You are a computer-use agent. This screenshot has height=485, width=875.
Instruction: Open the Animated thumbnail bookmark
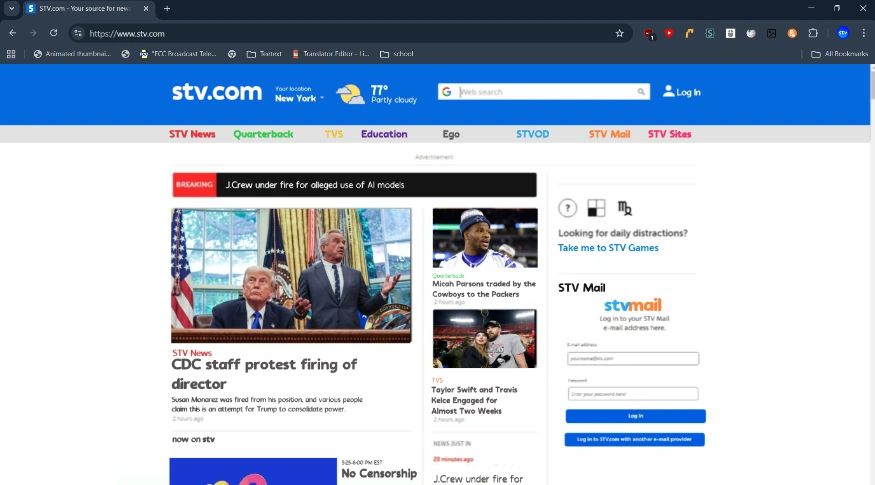tap(73, 54)
